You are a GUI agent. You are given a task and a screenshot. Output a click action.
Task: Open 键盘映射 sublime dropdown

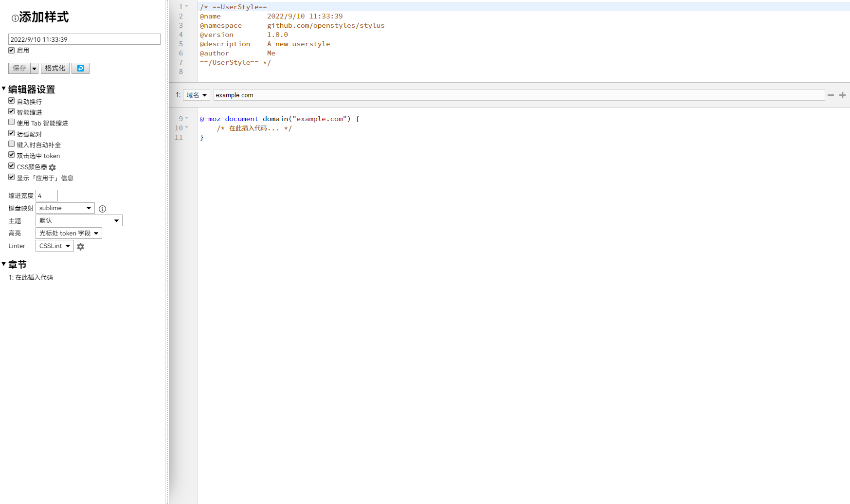65,208
